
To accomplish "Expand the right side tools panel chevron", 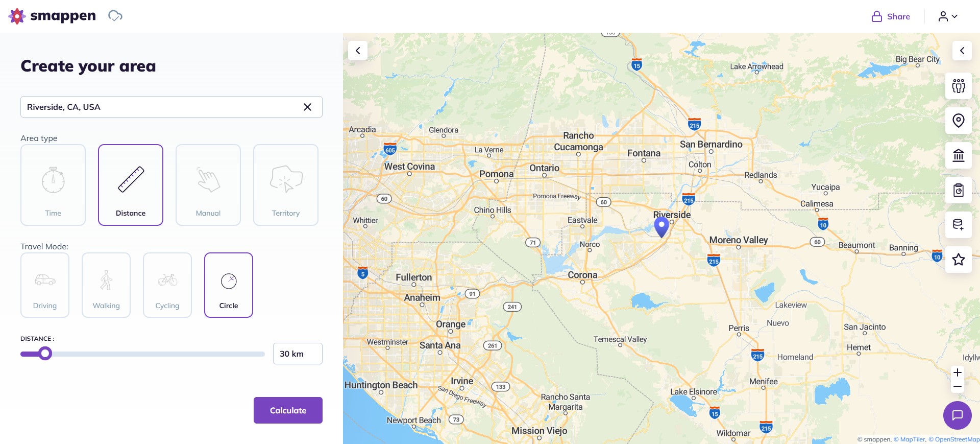I will pos(962,51).
